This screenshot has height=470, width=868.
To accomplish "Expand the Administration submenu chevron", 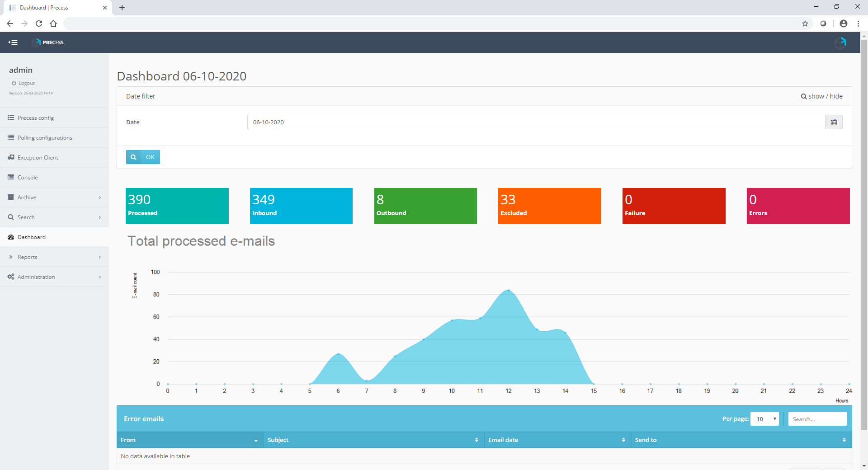I will pos(100,277).
